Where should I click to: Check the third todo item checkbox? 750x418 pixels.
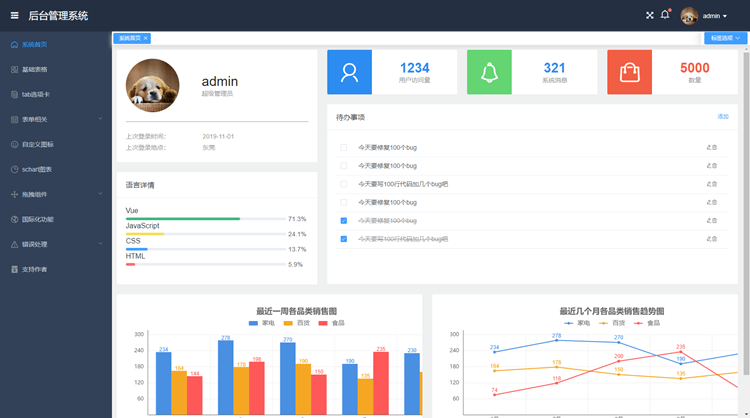(x=344, y=184)
